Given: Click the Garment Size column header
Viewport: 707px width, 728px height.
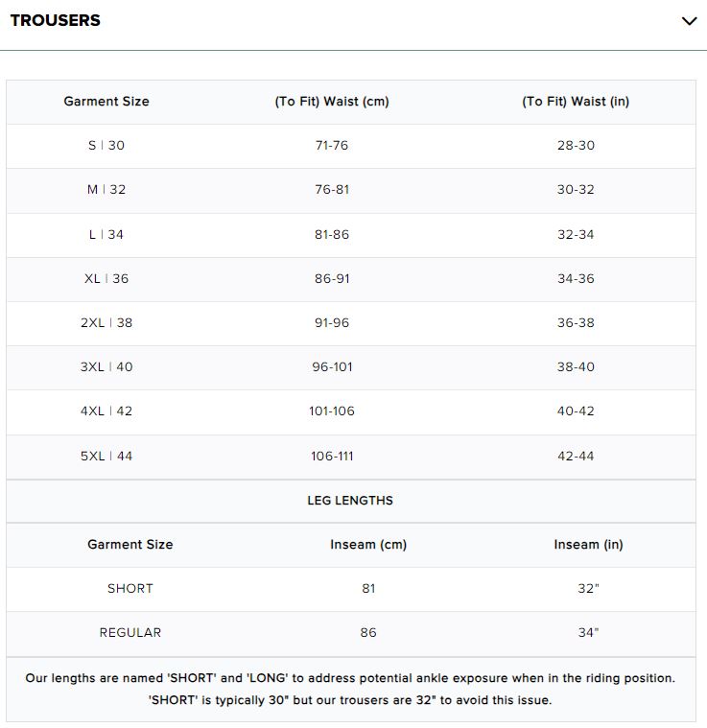Looking at the screenshot, I should coord(106,101).
